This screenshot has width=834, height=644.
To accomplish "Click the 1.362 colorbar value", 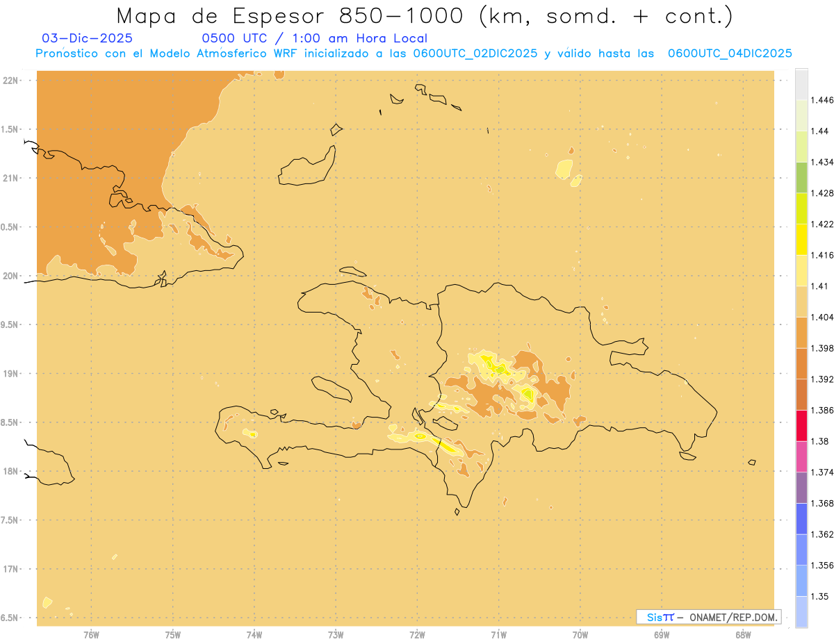I will tap(822, 534).
